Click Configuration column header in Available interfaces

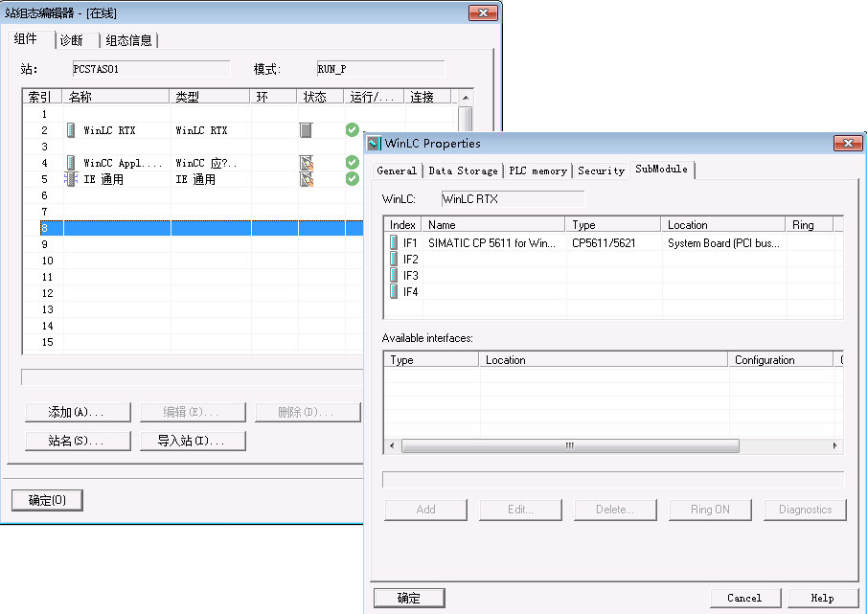781,360
